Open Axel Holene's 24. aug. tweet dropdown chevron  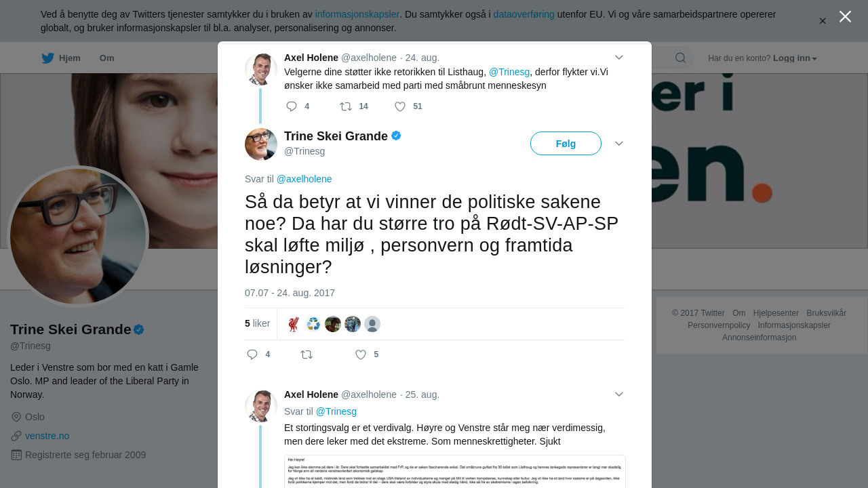[x=618, y=58]
